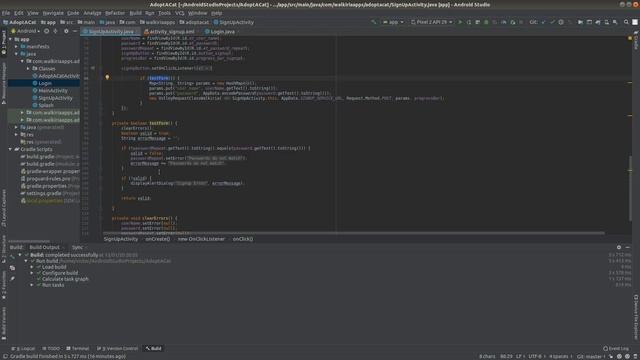This screenshot has width=640, height=360.
Task: Open the Navigate menu
Action: pyautogui.click(x=53, y=13)
